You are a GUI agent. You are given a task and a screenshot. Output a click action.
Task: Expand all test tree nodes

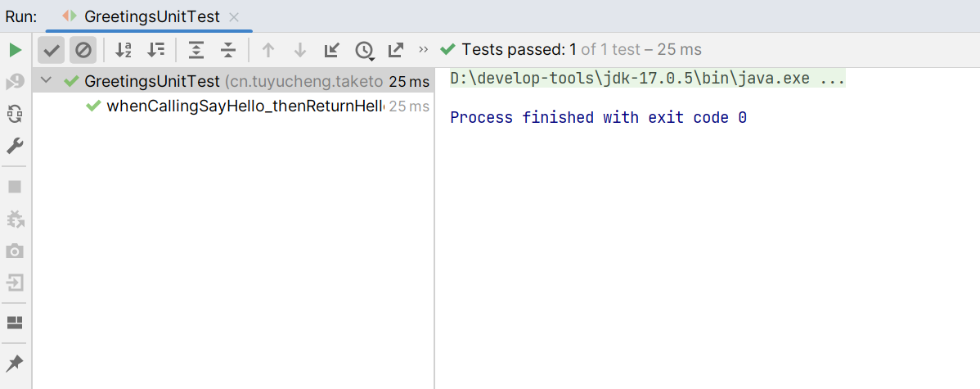(x=197, y=50)
